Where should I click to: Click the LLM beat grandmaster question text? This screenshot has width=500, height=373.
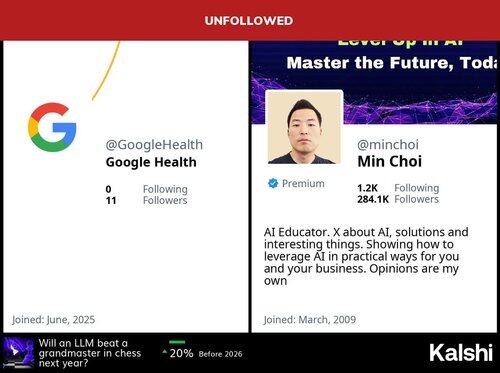point(90,353)
